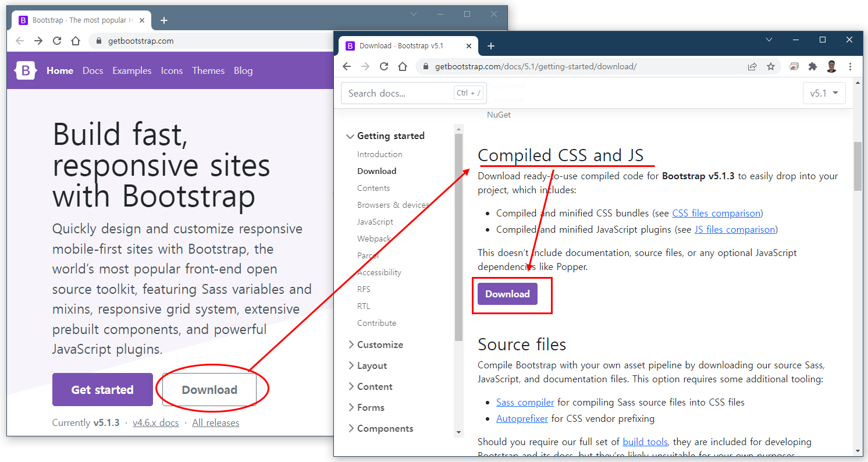Open Introduction in the sidebar
Viewport: 868px width, 462px height.
380,154
